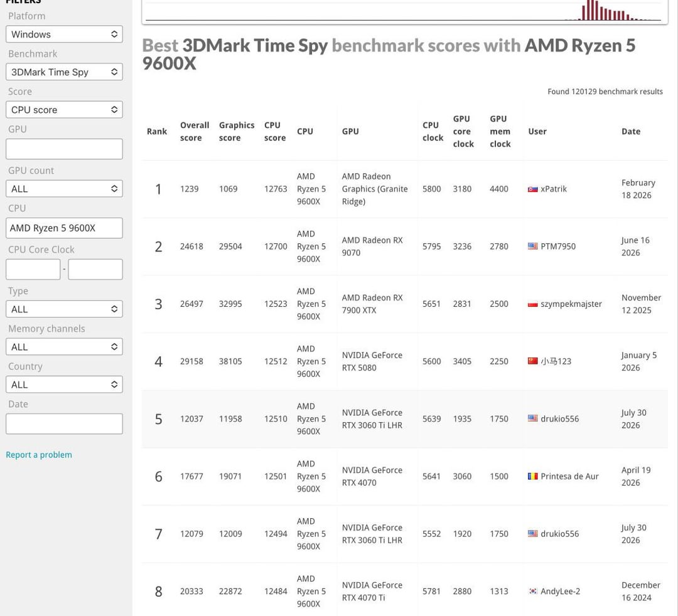Open the Benchmark dropdown showing 3DMark Time Spy
Viewport: 678px width, 616px height.
(x=64, y=72)
